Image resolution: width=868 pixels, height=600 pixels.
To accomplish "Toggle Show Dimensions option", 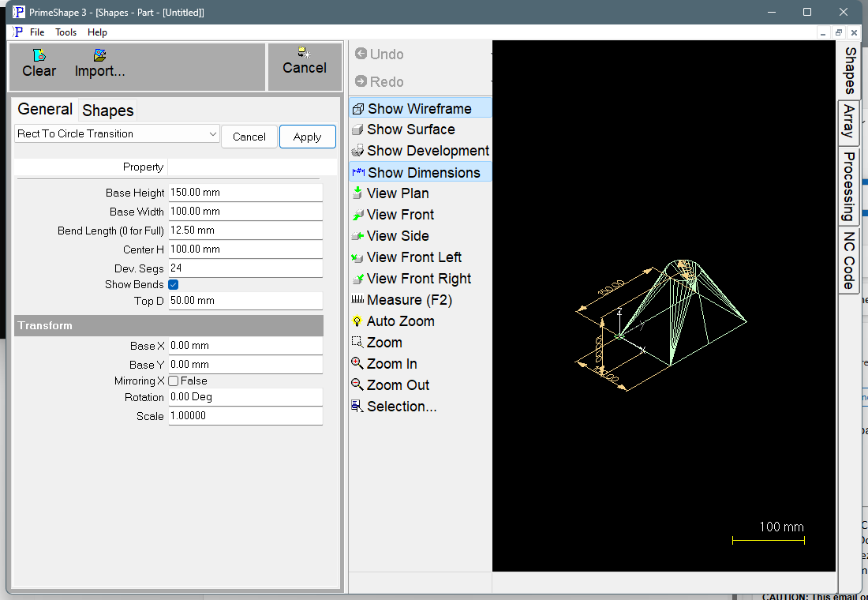I will click(x=420, y=172).
